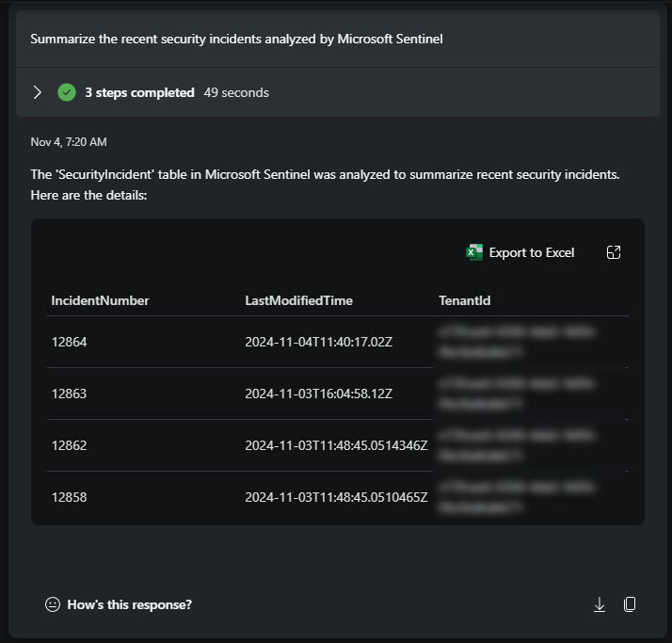672x643 pixels.
Task: Select incident number 12863 cell
Action: click(69, 394)
